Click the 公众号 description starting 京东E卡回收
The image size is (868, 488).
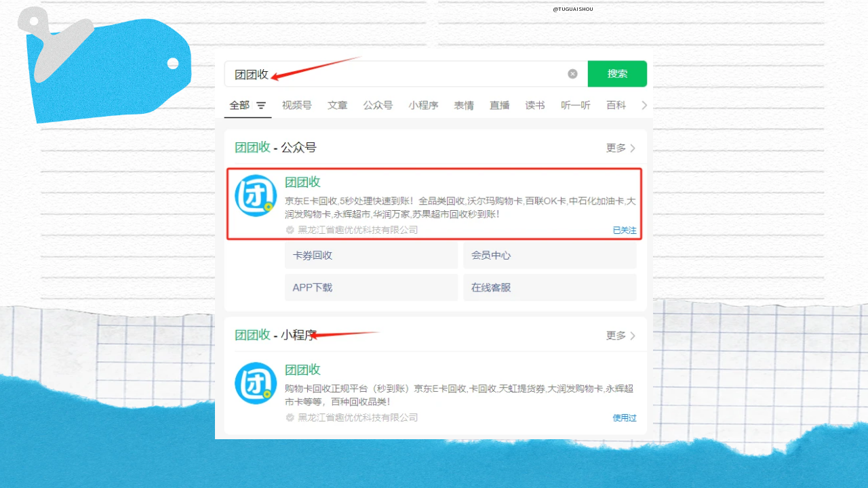(x=460, y=207)
